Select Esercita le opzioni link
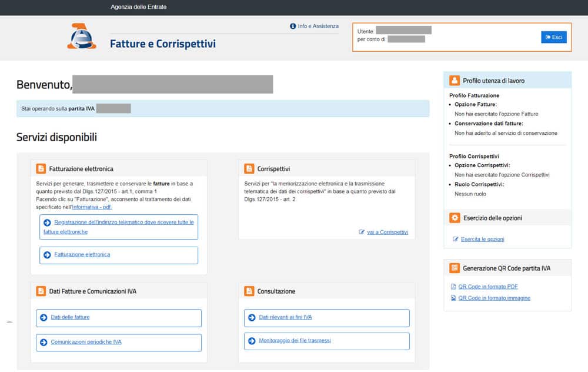 [482, 239]
